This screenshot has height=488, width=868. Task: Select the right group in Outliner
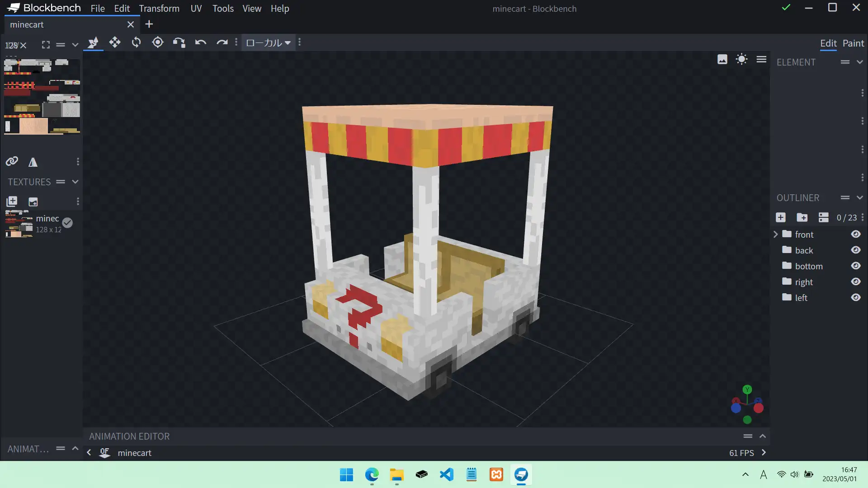803,282
